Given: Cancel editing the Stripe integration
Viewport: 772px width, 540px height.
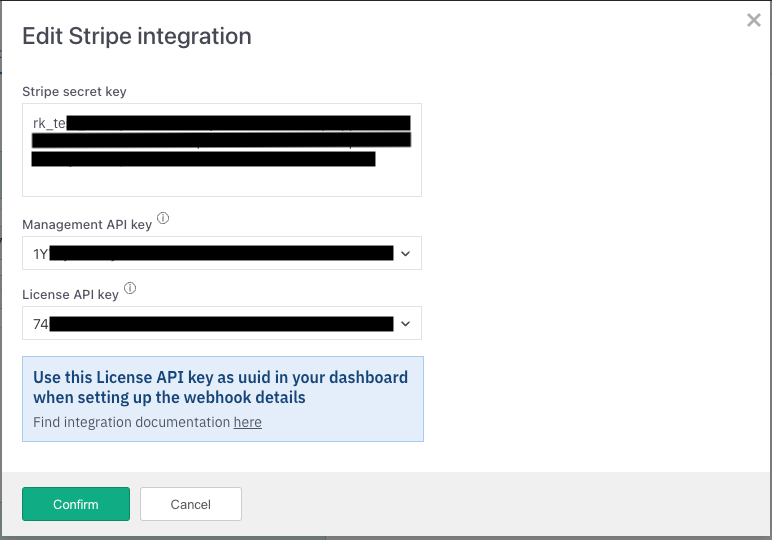Looking at the screenshot, I should click(191, 504).
